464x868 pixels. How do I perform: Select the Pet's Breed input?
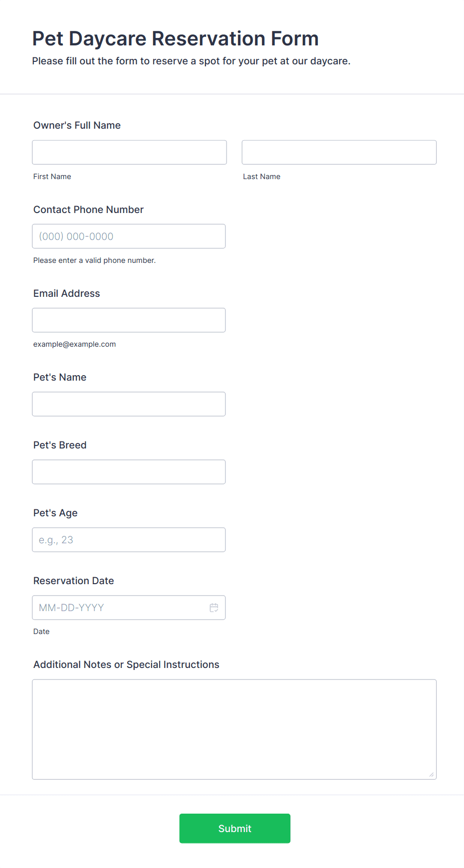click(x=129, y=471)
